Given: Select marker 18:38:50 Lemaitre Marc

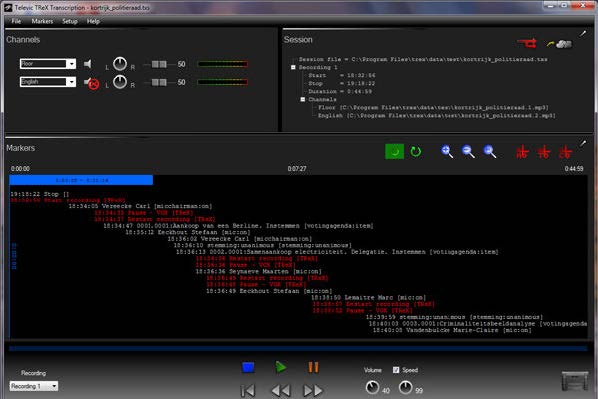Looking at the screenshot, I should [x=368, y=297].
